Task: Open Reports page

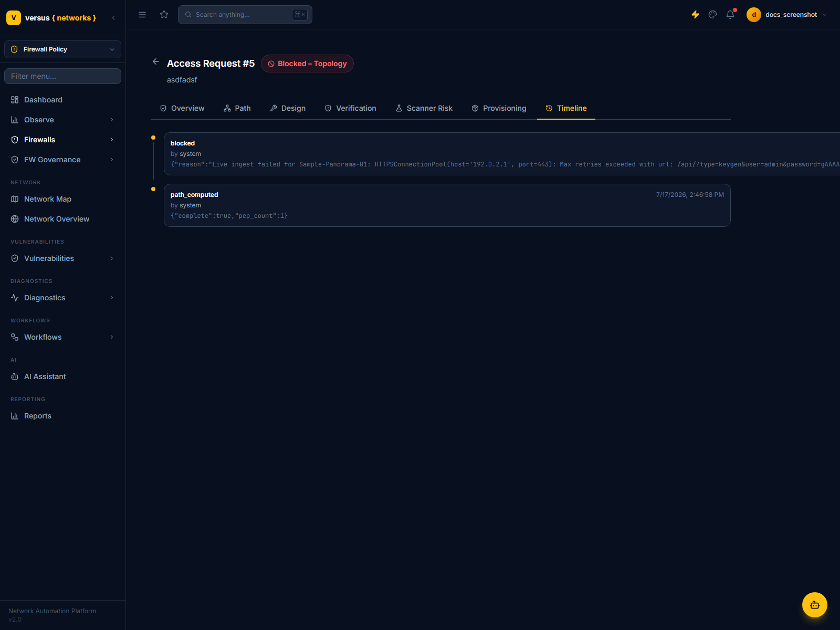Action: [62, 416]
